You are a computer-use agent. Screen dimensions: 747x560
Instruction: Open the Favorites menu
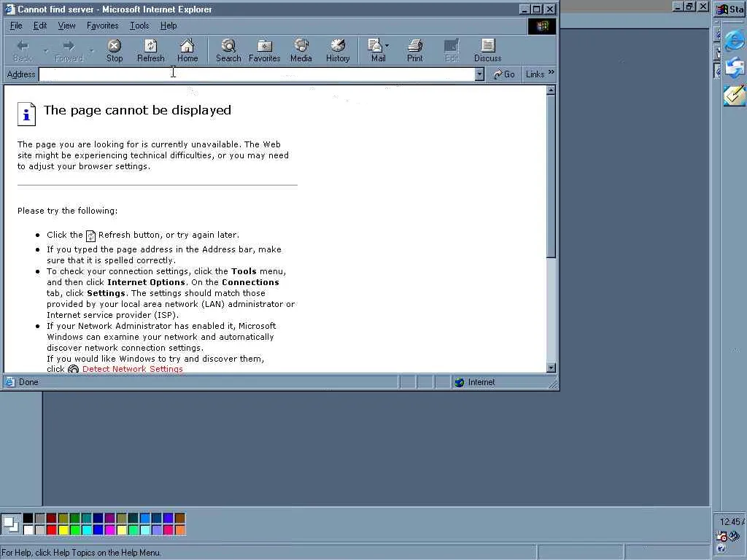click(102, 26)
